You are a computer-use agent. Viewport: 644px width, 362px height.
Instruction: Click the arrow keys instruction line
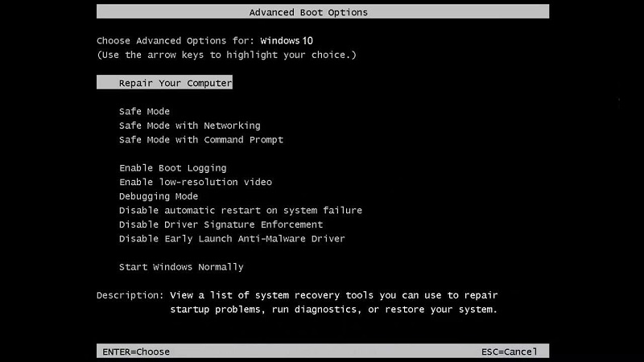pyautogui.click(x=225, y=55)
